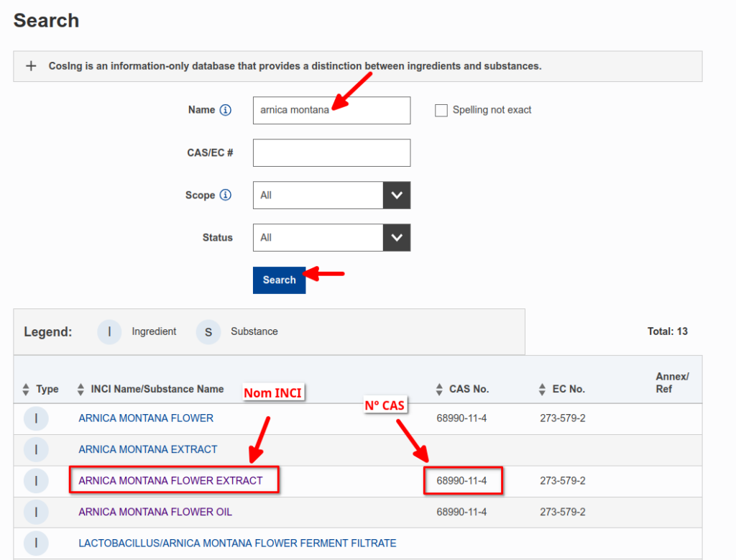Open ARNICA MONTANA FLOWER EXTRACT entry
Screen dimensions: 736x560
(x=170, y=480)
